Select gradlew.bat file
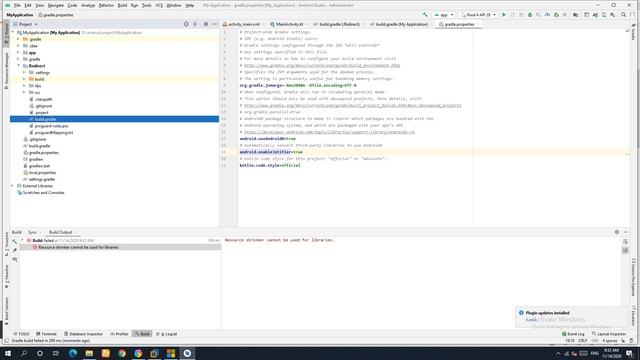Image resolution: width=640 pixels, height=360 pixels. pos(37,166)
